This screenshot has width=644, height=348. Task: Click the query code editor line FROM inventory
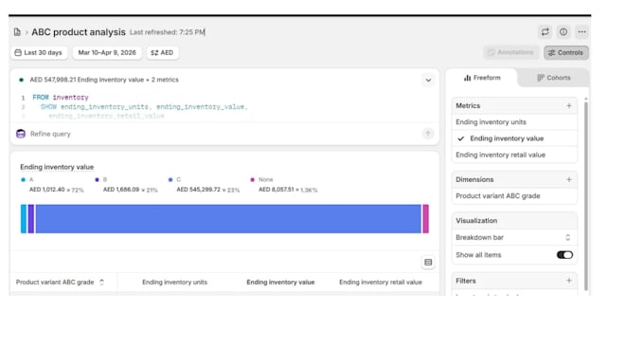click(x=61, y=98)
